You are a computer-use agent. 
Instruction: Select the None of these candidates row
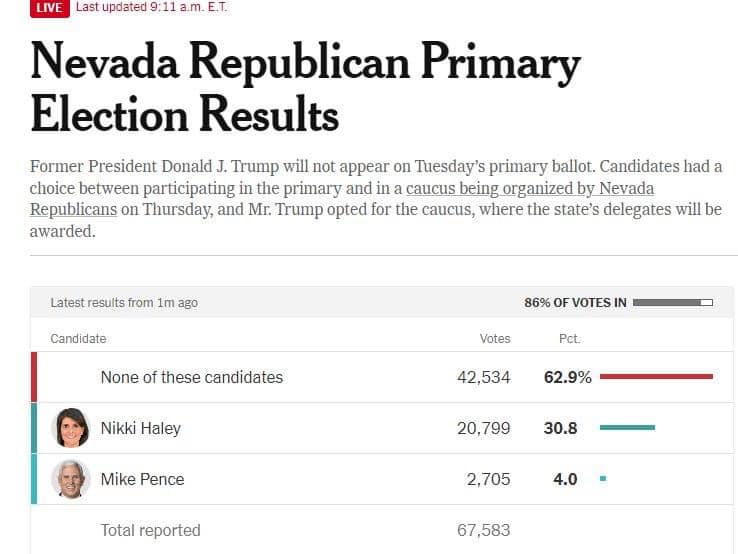pyautogui.click(x=191, y=377)
